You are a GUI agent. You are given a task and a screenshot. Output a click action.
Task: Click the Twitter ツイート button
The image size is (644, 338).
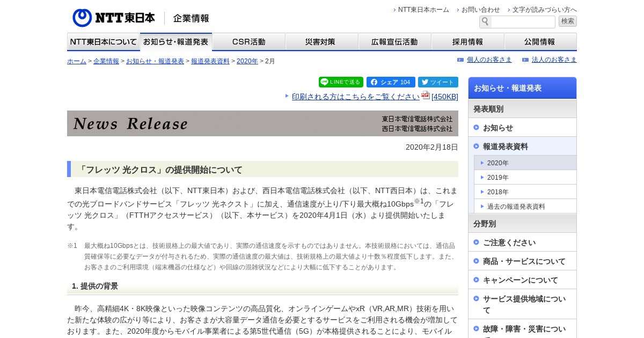click(438, 82)
